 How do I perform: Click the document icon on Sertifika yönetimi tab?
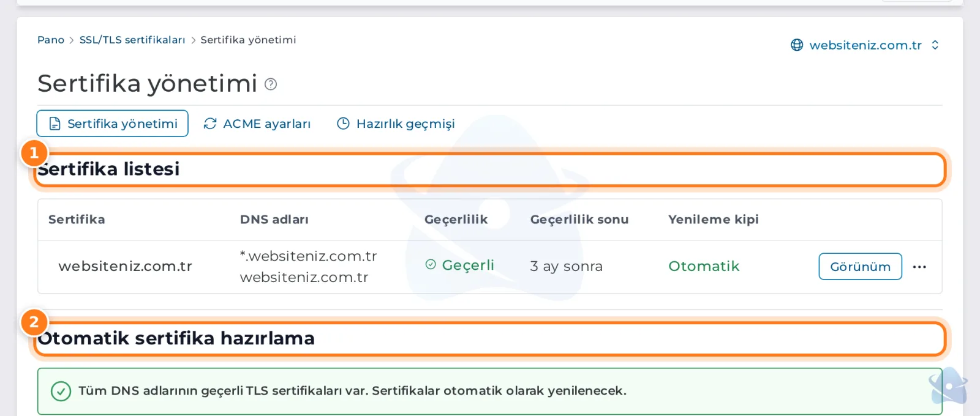tap(55, 124)
